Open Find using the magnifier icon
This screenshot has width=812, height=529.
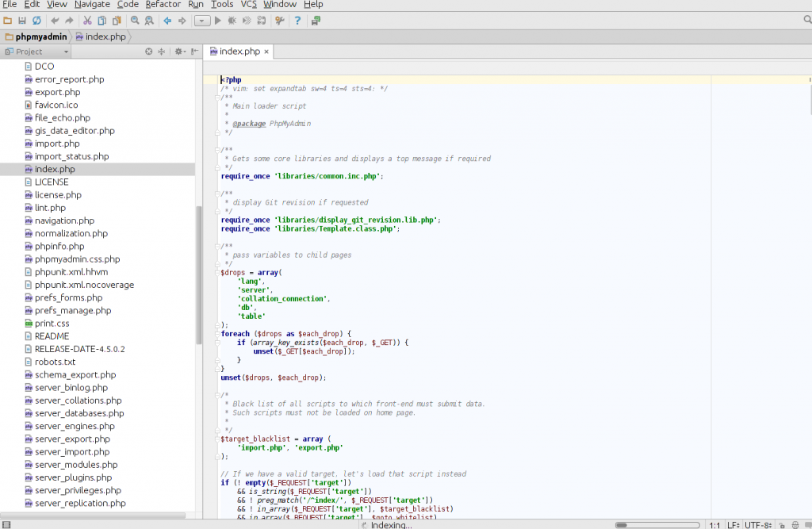point(134,20)
